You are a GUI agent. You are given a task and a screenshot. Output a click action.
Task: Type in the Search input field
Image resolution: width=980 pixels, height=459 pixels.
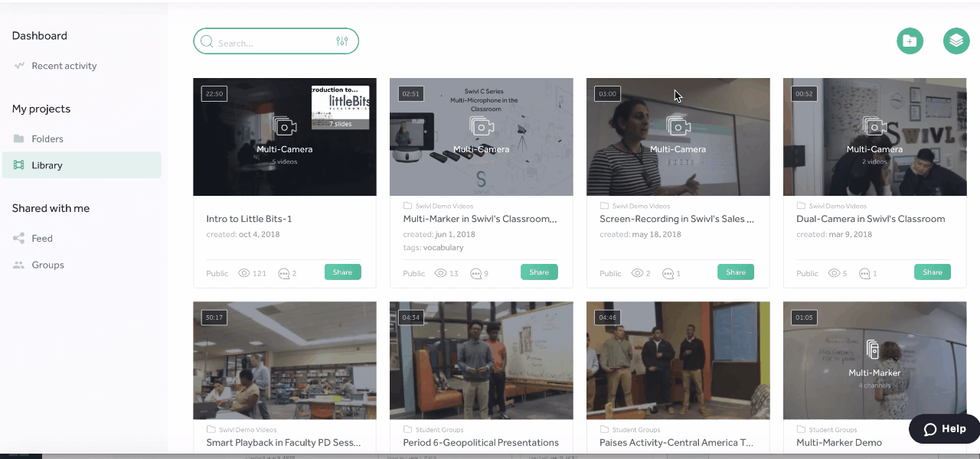272,43
